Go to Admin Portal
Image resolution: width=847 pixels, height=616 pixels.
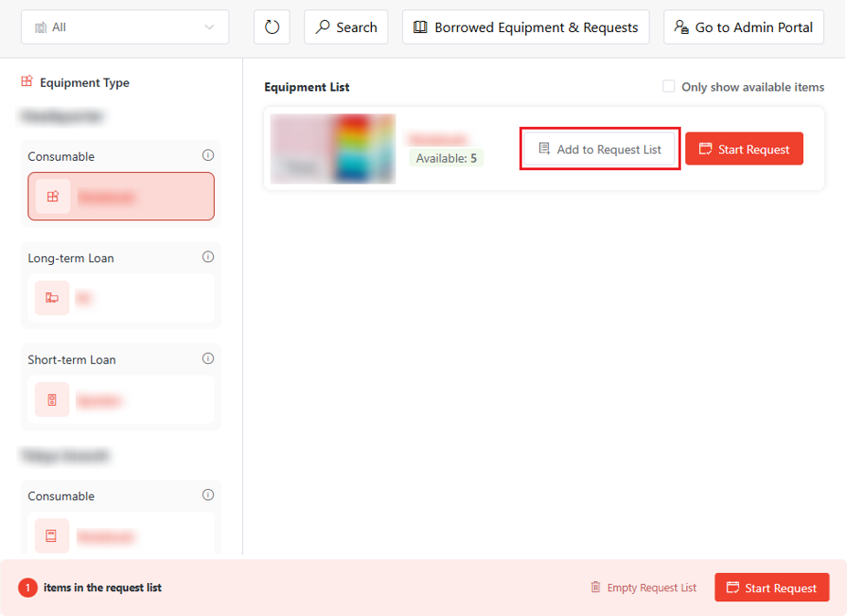pos(744,27)
